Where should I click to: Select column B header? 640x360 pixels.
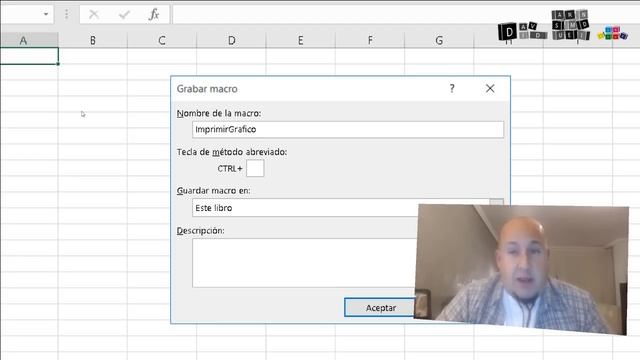click(93, 40)
